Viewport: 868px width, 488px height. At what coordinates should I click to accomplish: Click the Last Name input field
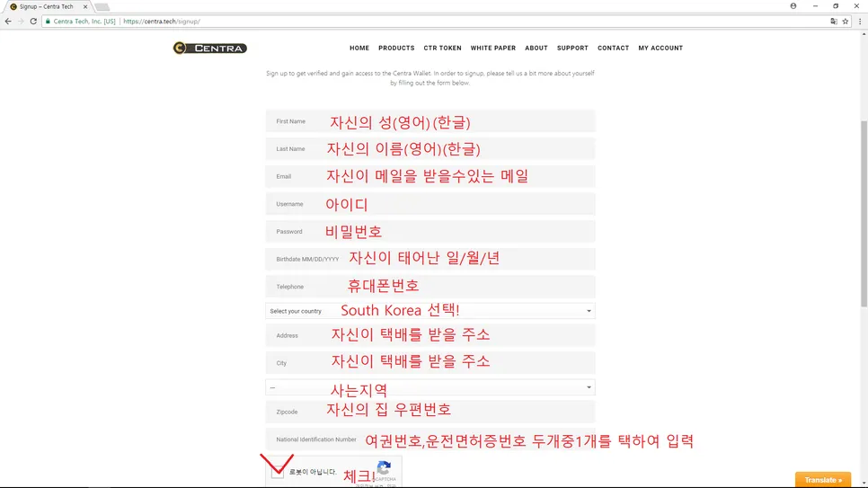[x=430, y=149]
